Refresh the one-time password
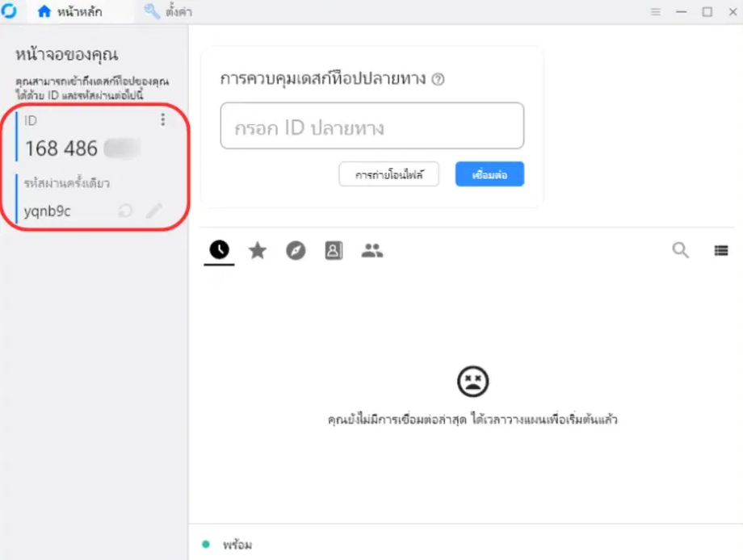The image size is (743, 560). click(x=125, y=211)
